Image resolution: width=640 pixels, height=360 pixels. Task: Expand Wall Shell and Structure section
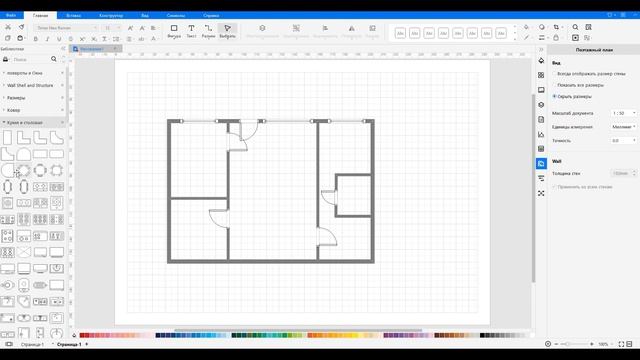point(33,86)
